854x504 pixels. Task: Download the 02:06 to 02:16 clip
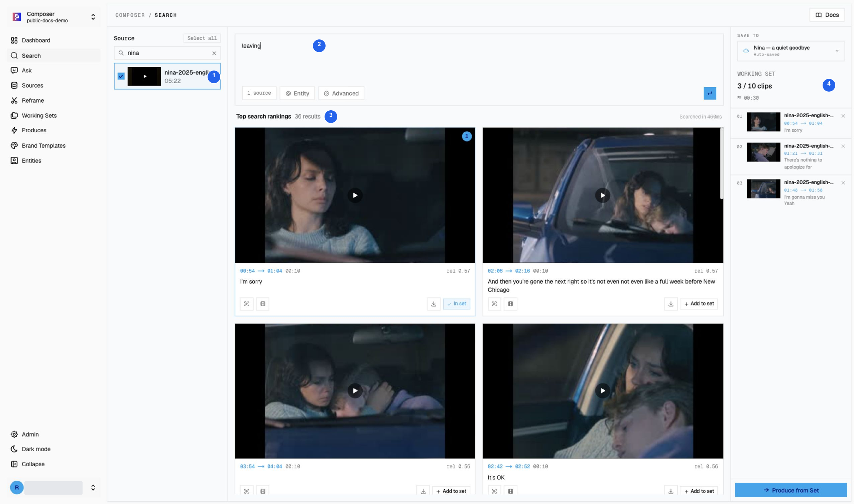[x=670, y=304]
